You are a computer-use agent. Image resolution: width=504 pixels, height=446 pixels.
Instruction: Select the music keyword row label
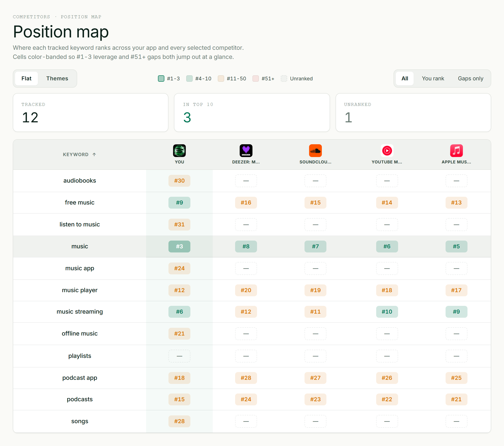80,247
